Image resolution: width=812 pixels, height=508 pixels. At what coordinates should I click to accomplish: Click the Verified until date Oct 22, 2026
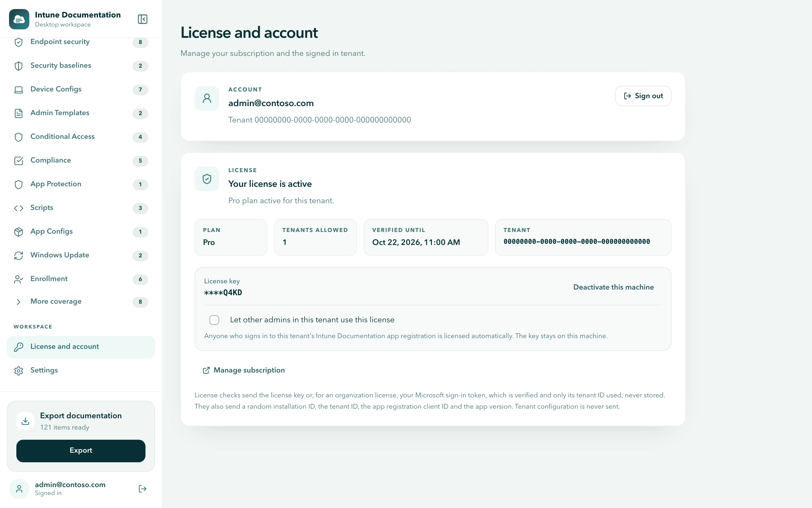click(x=416, y=242)
